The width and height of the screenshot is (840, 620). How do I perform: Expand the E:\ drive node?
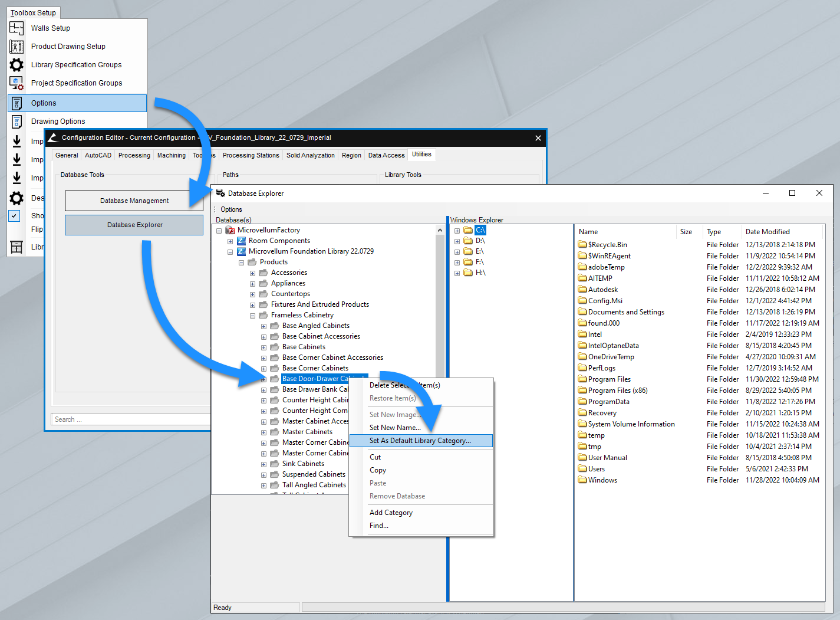tap(457, 252)
